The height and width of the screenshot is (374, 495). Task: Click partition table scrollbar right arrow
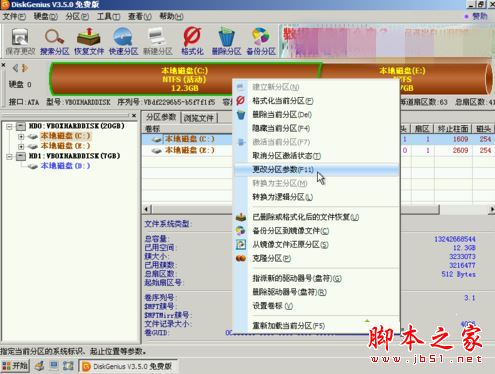[x=491, y=209]
